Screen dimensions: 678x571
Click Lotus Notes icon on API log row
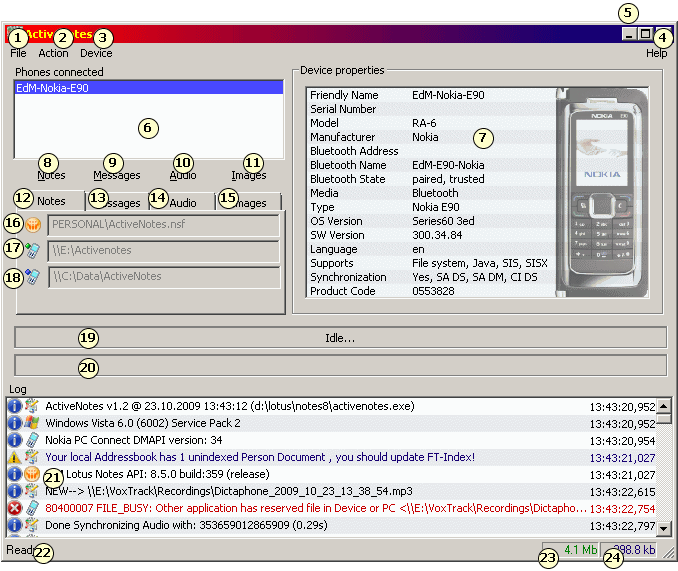[x=32, y=474]
